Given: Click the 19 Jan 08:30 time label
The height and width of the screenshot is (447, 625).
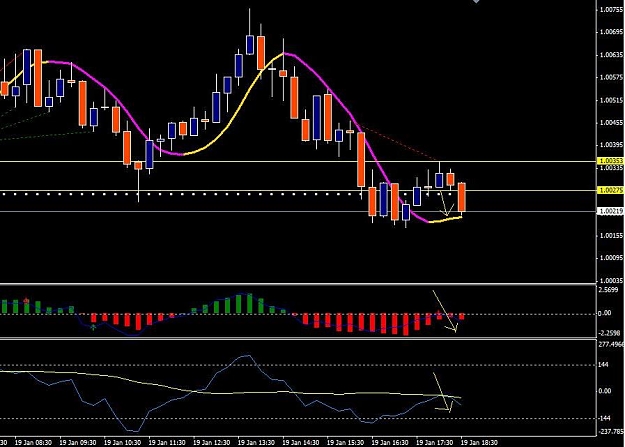Looking at the screenshot, I should tap(33, 443).
